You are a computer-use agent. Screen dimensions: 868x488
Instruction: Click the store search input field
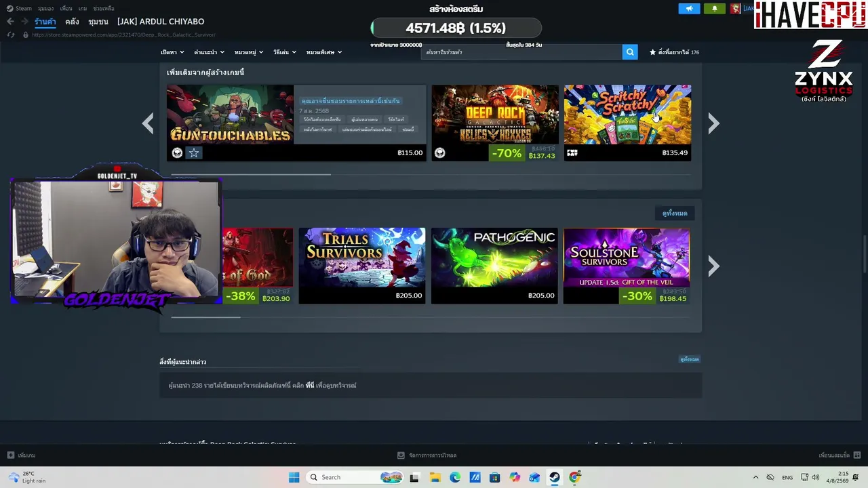pos(521,52)
